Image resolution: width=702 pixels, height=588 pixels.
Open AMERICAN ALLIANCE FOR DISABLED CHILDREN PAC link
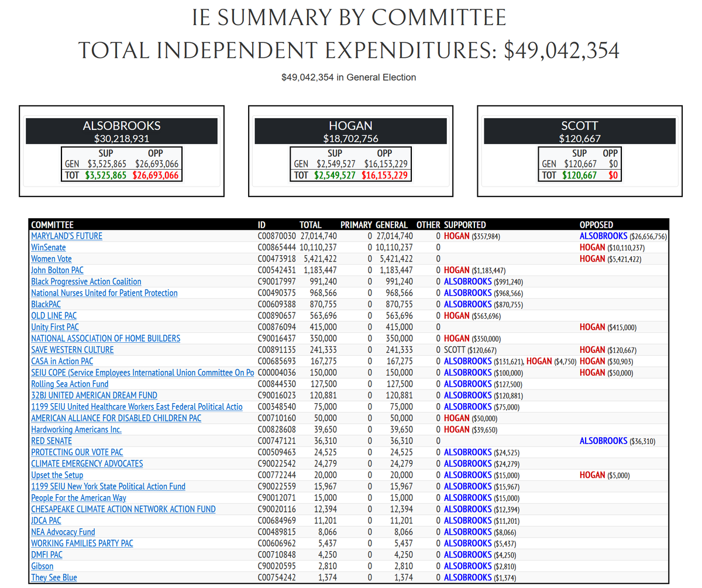[x=116, y=418]
